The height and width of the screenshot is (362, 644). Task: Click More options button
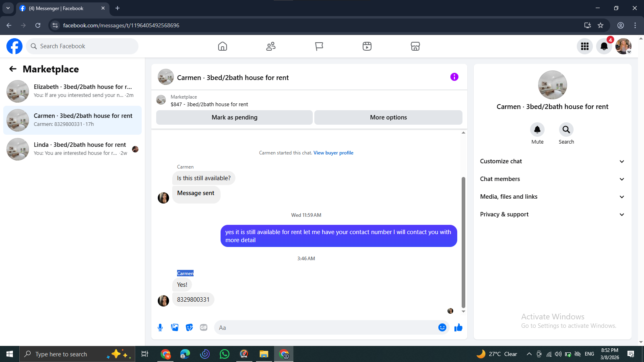(x=388, y=117)
